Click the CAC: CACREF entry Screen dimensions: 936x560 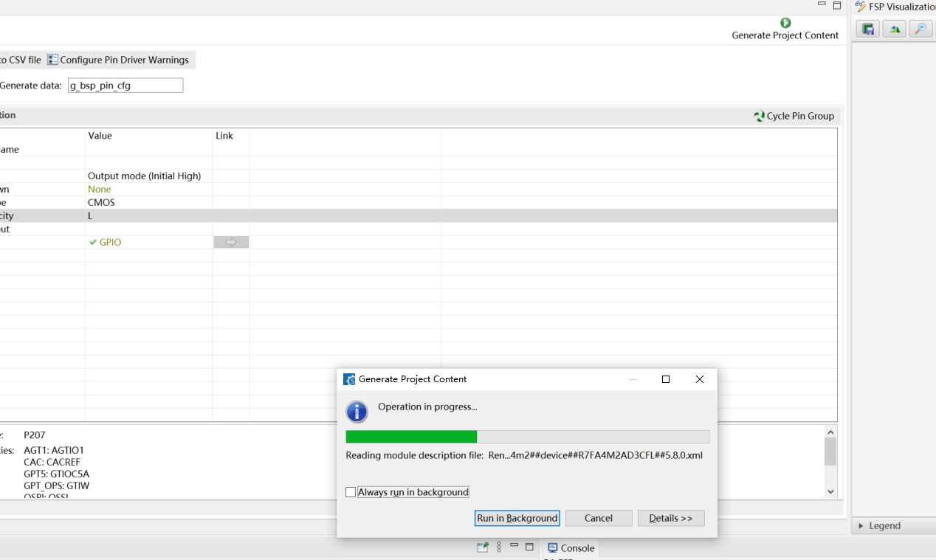52,462
